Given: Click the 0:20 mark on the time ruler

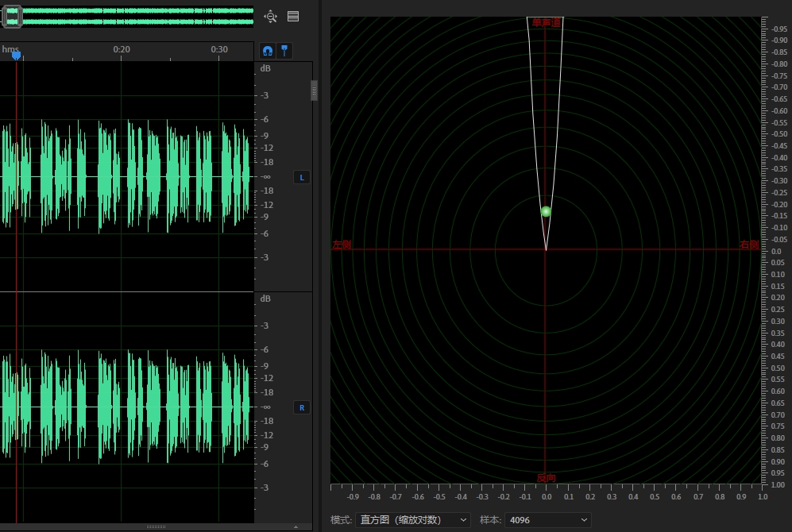Looking at the screenshot, I should pyautogui.click(x=122, y=49).
